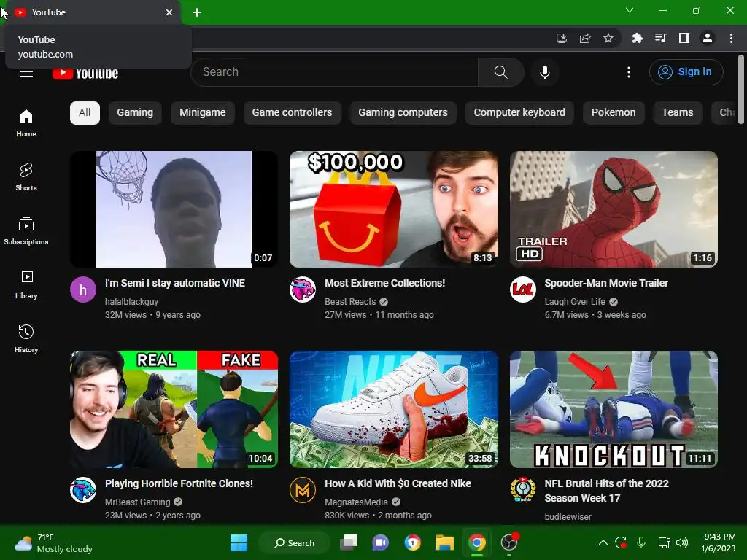Screen dimensions: 747x560
Task: Click the YouTube logo
Action: [x=85, y=73]
